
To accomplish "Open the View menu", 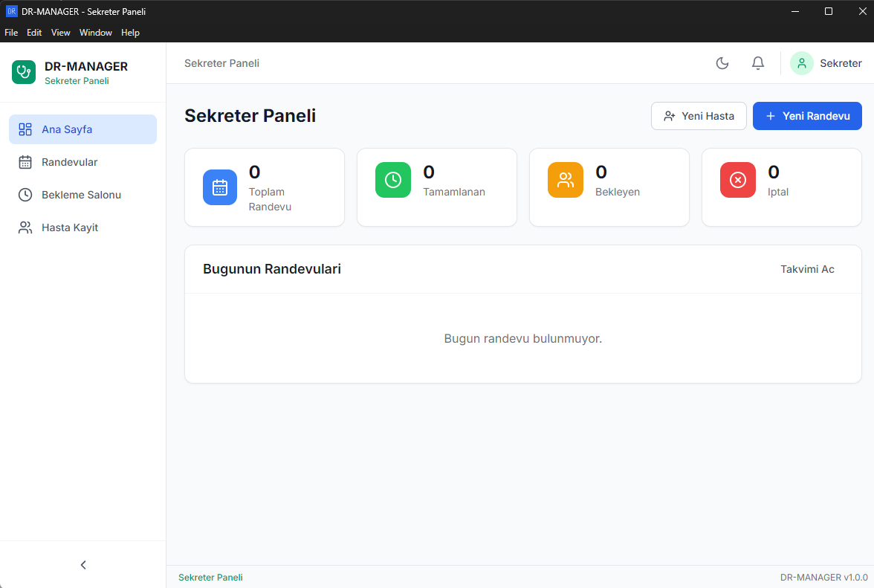I will coord(60,33).
